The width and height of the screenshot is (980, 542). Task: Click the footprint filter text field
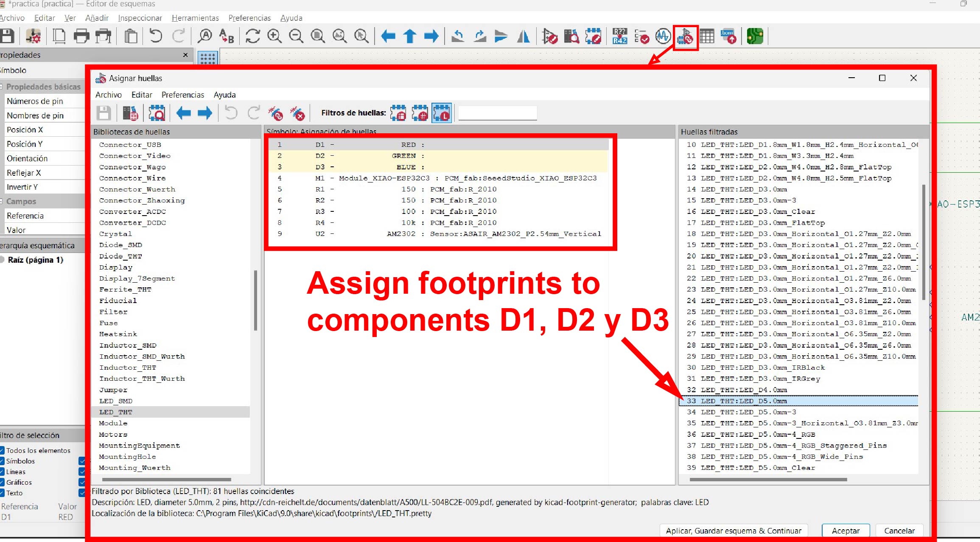pos(497,113)
